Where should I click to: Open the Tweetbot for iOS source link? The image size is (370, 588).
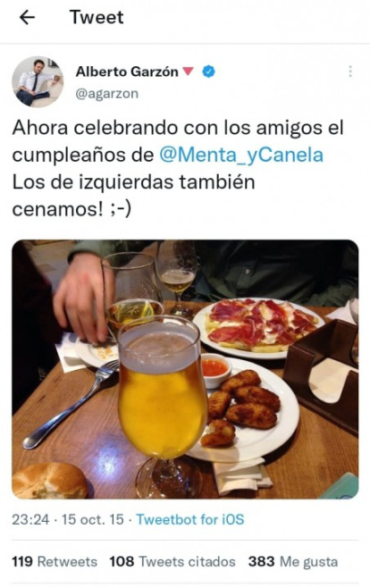point(190,519)
